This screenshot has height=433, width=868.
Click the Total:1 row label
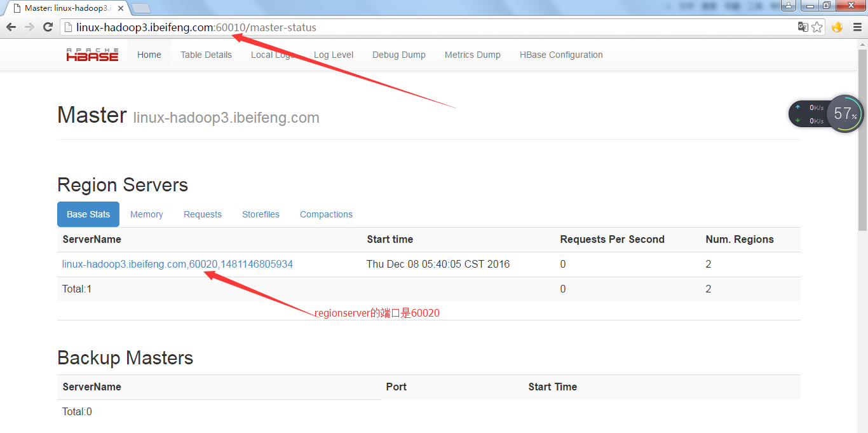pyautogui.click(x=77, y=289)
